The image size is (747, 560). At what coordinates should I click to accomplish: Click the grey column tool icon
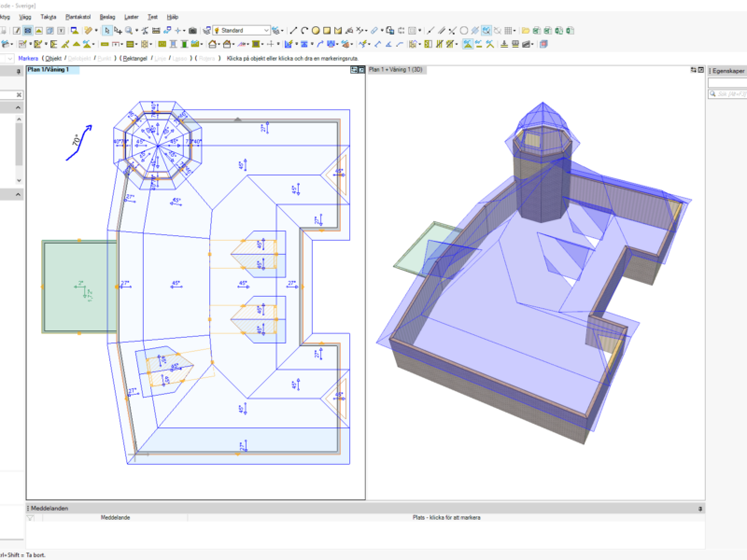(x=173, y=44)
